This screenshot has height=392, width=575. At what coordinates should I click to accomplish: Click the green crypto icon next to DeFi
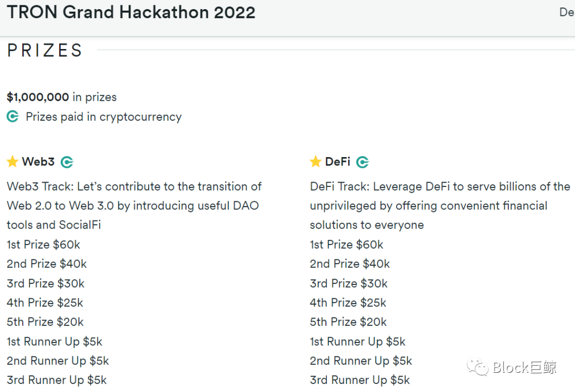tap(363, 162)
